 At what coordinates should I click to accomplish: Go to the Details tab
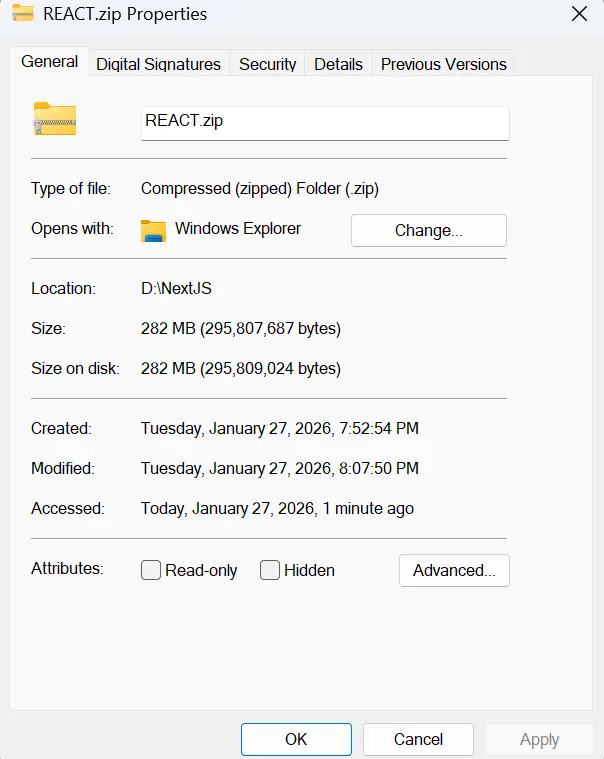[x=338, y=64]
